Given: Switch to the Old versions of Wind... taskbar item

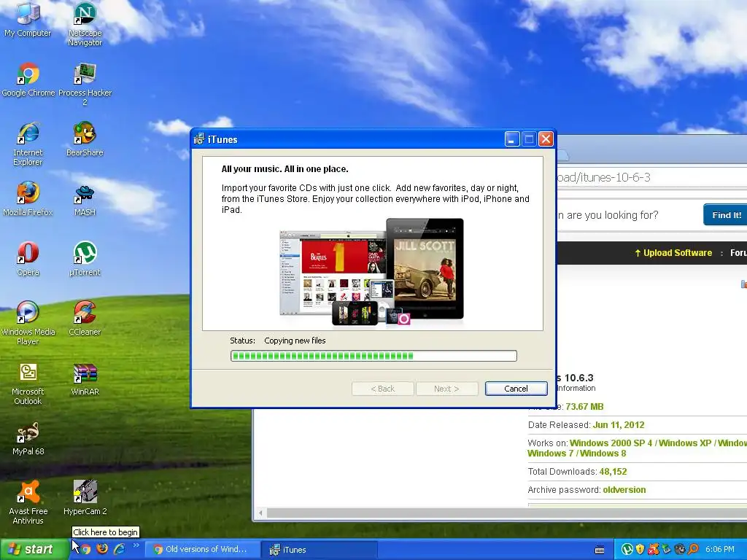Looking at the screenshot, I should pyautogui.click(x=201, y=550).
